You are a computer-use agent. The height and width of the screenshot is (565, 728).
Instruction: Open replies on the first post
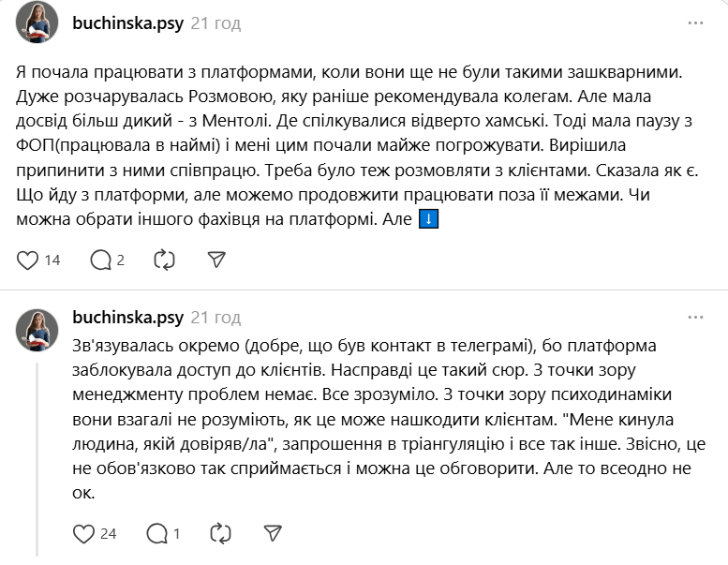[99, 260]
